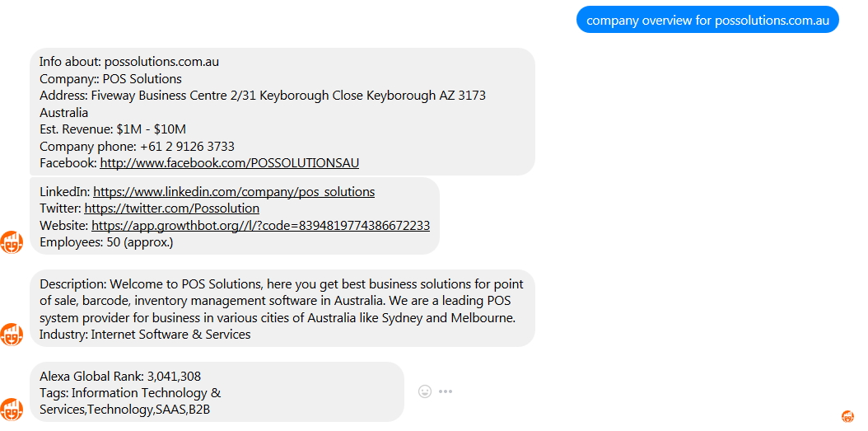
Task: Click the 'Est. Revenue: $1M - $10M' line
Action: click(112, 129)
